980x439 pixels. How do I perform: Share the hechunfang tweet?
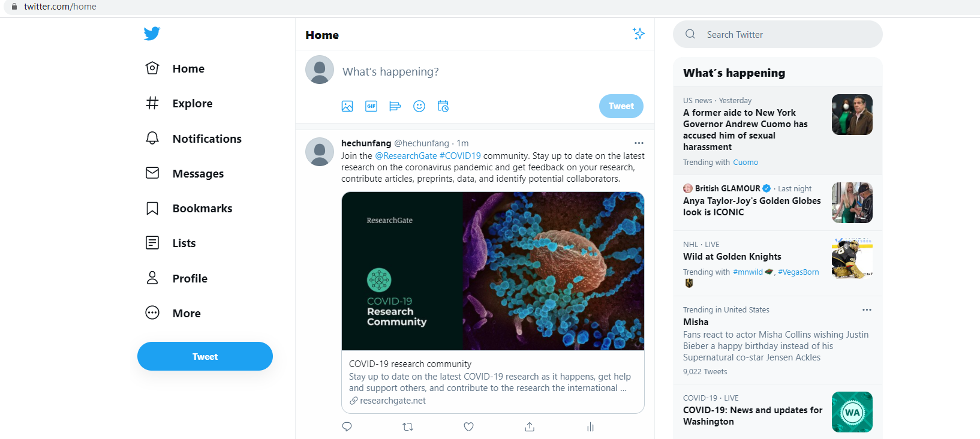[530, 427]
